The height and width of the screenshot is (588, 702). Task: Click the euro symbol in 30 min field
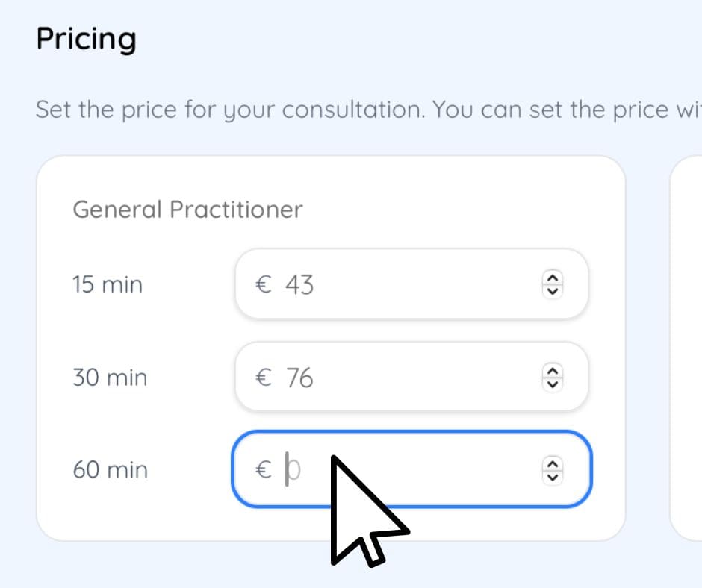coord(263,378)
